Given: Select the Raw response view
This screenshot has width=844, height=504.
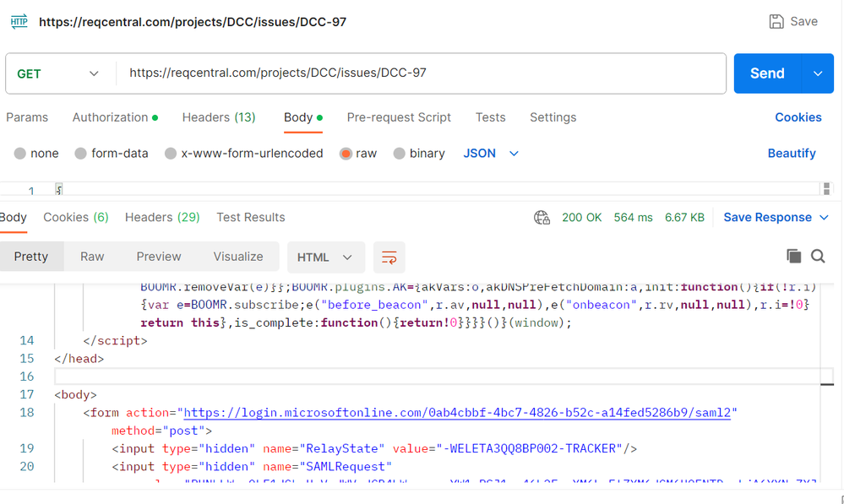Looking at the screenshot, I should pyautogui.click(x=92, y=257).
